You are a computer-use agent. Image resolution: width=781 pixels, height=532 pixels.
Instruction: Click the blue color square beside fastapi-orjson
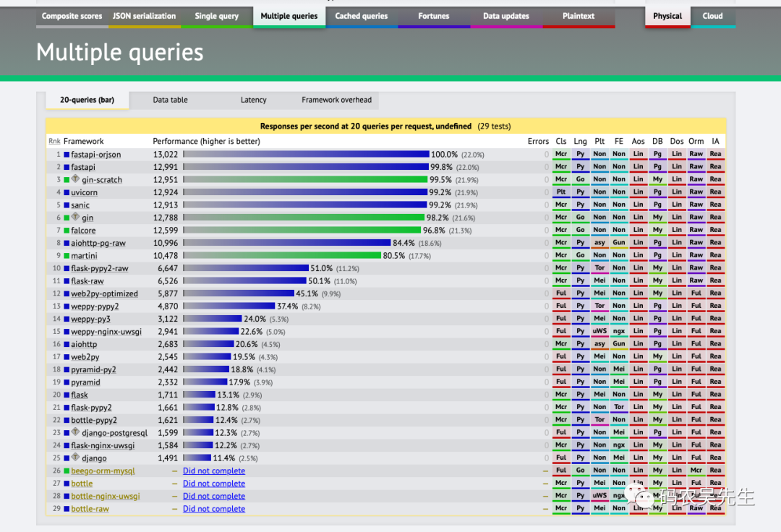tap(67, 155)
